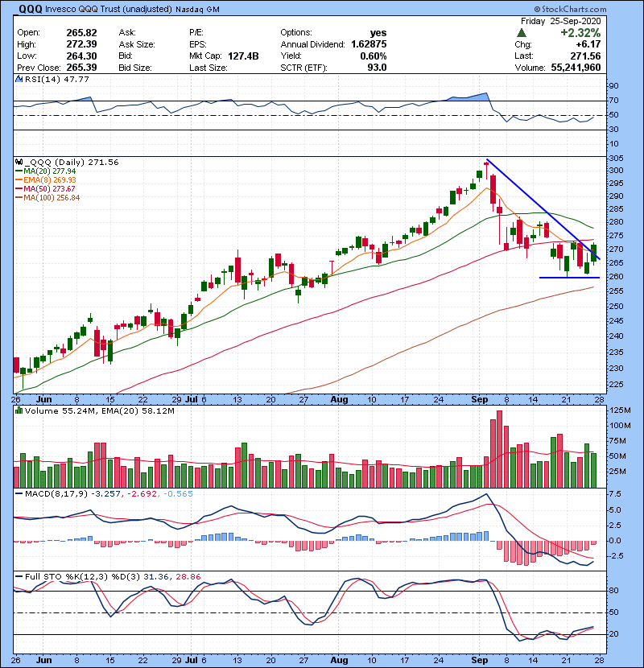Click the Volume value 55,241,960
The height and width of the screenshot is (668, 644).
[576, 68]
